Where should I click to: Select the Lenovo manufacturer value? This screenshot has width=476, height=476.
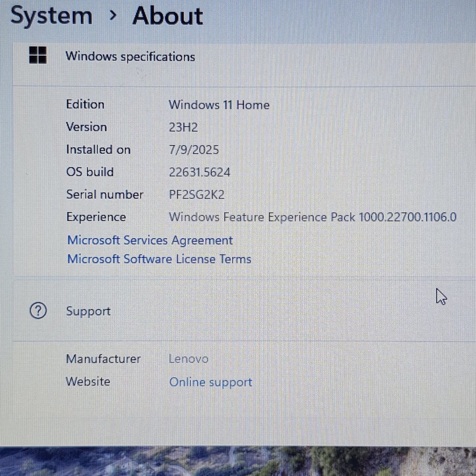click(x=188, y=359)
